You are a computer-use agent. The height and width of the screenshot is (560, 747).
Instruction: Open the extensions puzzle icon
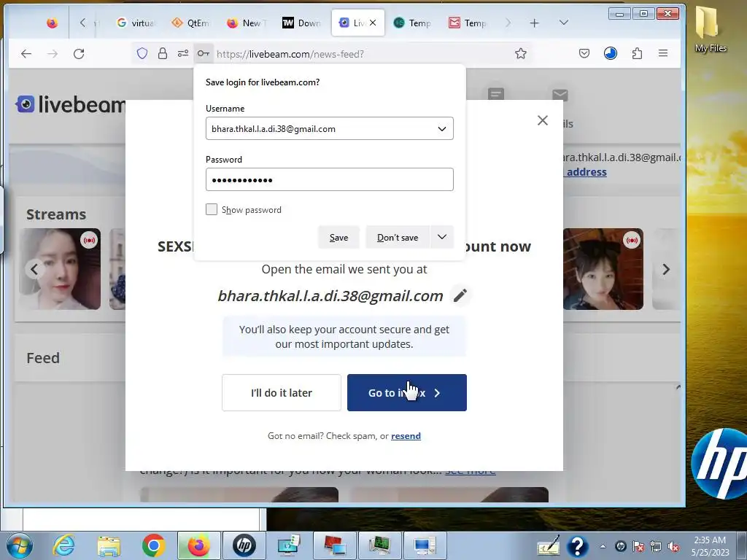(637, 54)
